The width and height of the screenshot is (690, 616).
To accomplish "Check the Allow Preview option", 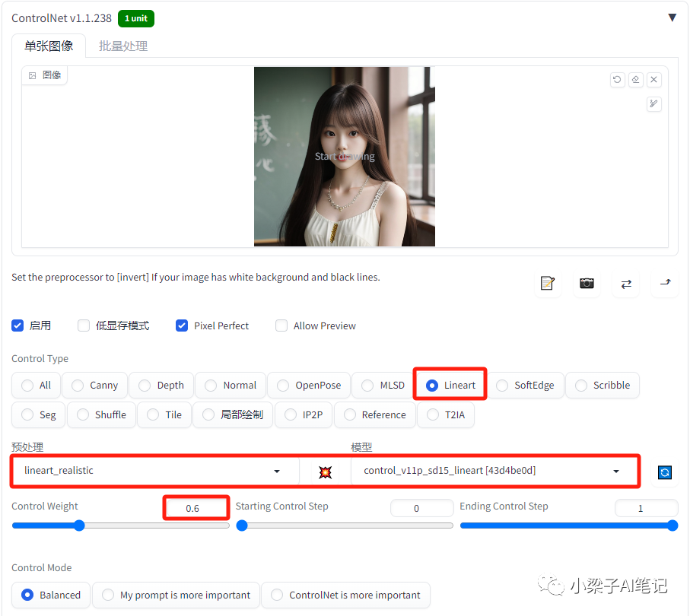I will coord(281,325).
